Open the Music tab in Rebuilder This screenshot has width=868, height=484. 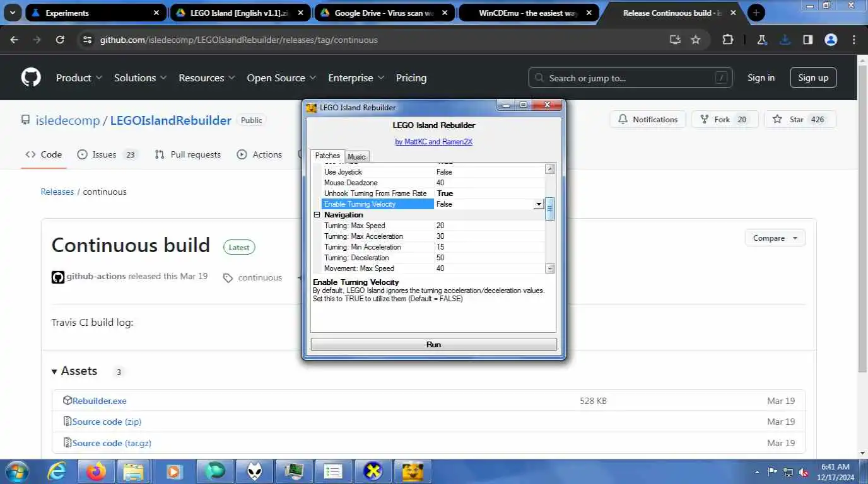(x=356, y=156)
